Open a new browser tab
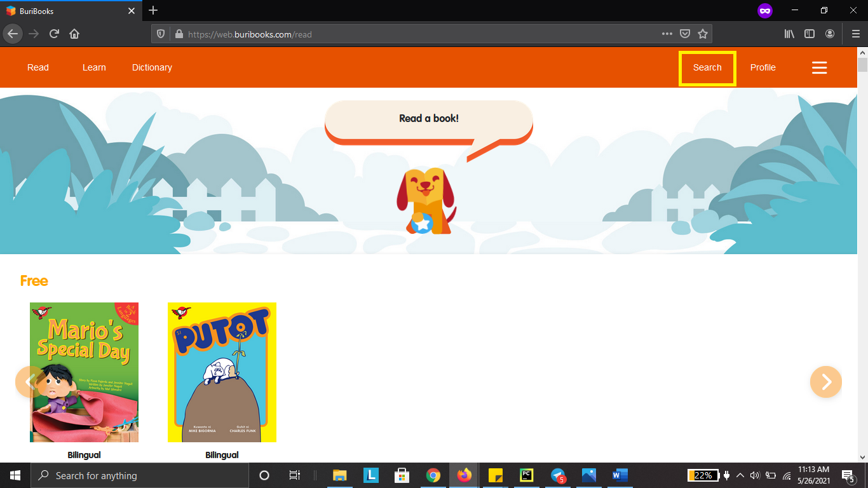The height and width of the screenshot is (488, 868). 153,10
